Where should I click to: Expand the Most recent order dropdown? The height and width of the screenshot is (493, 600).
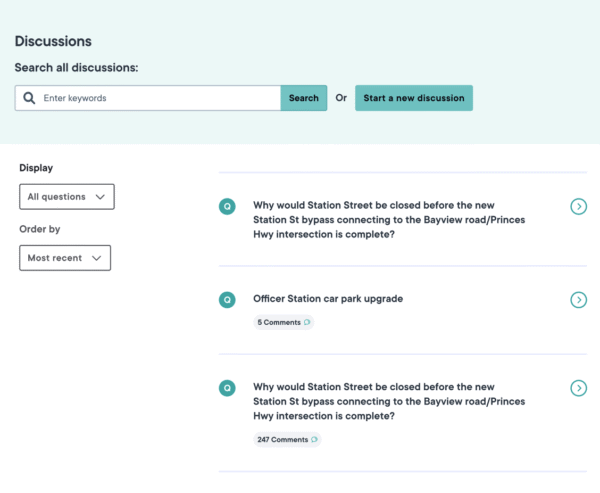click(x=65, y=258)
